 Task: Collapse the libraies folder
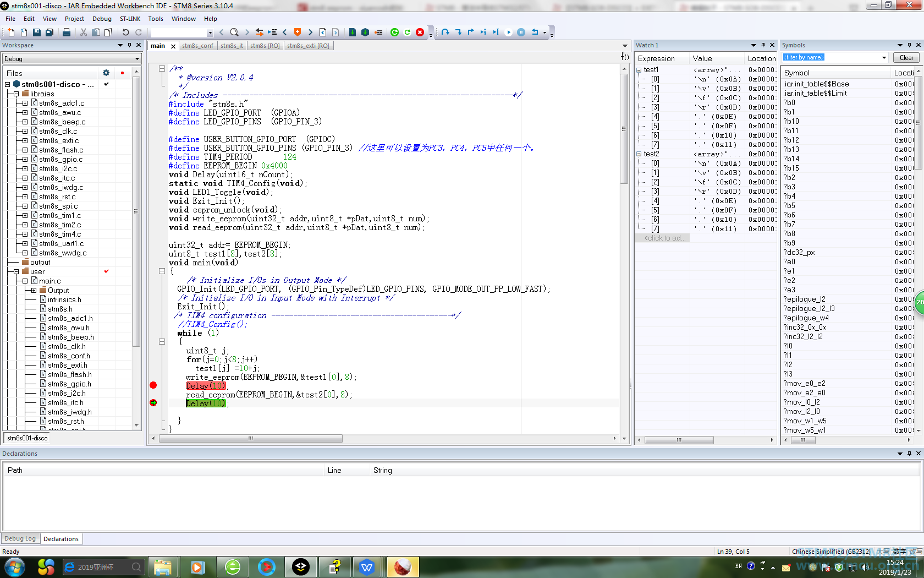click(16, 94)
